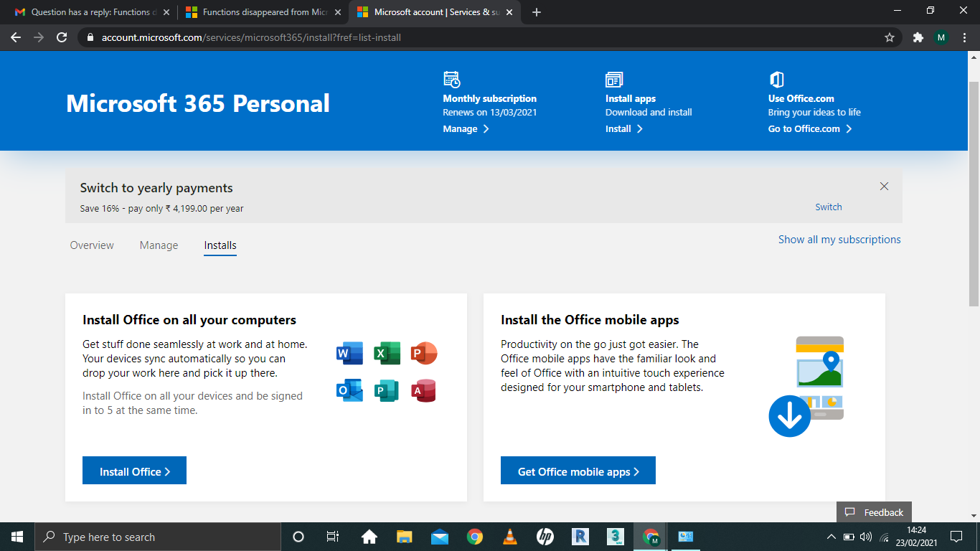Open Task View in the taskbar
The width and height of the screenshot is (980, 551).
(x=333, y=537)
